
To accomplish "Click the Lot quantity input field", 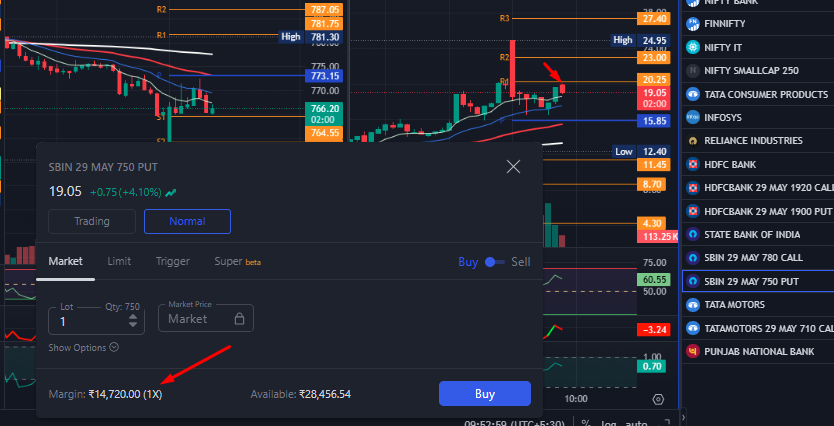I will tap(96, 319).
